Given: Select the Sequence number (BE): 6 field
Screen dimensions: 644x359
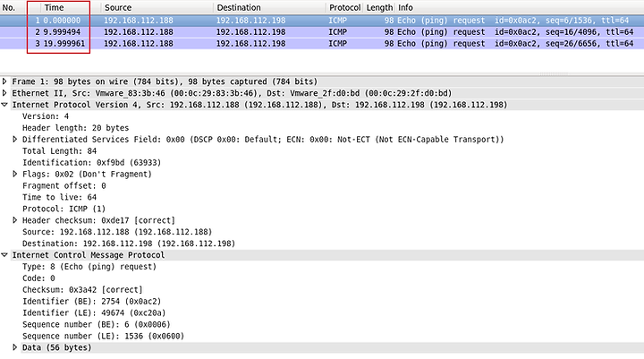Looking at the screenshot, I should point(97,324).
